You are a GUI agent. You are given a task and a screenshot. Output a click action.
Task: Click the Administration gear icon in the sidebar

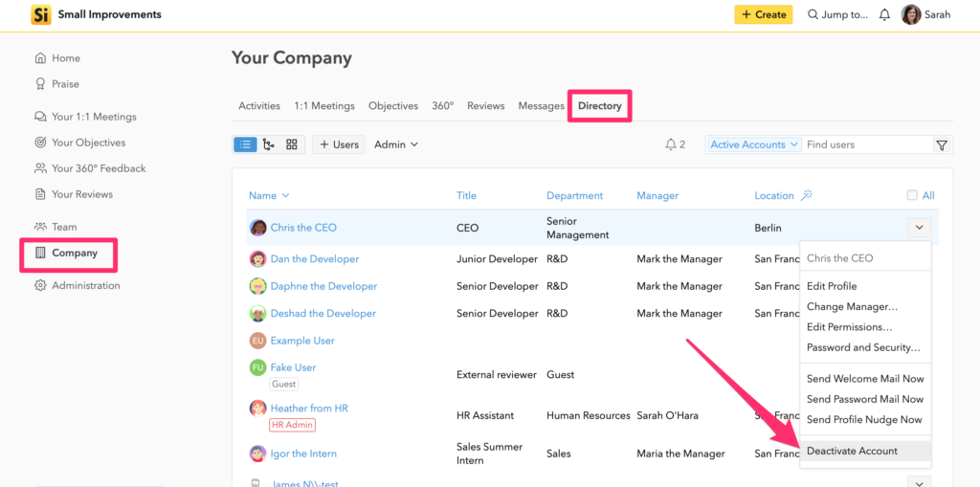pos(40,286)
